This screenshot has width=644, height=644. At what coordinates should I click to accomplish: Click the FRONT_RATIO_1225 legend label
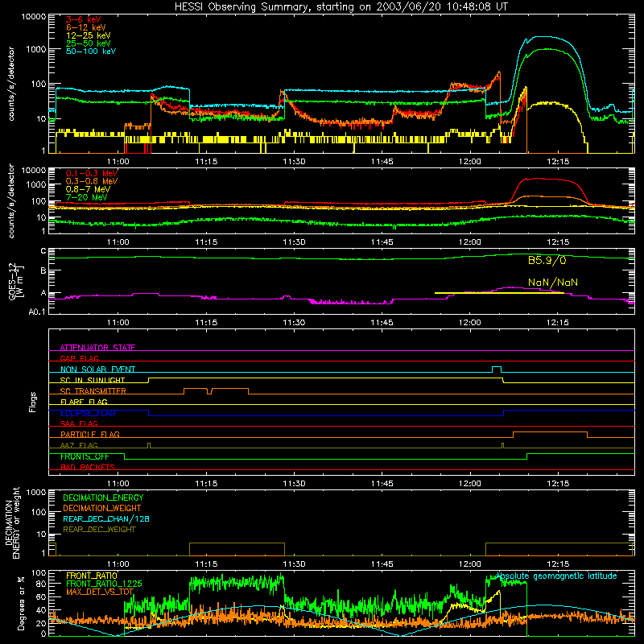click(104, 584)
